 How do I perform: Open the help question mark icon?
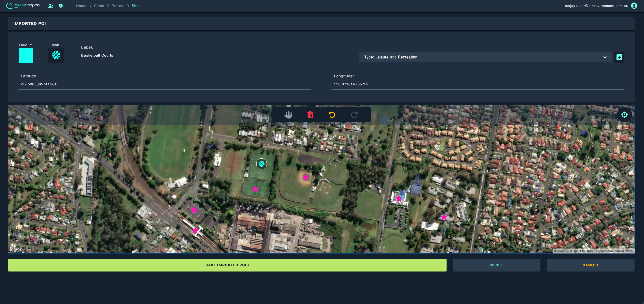tap(61, 6)
